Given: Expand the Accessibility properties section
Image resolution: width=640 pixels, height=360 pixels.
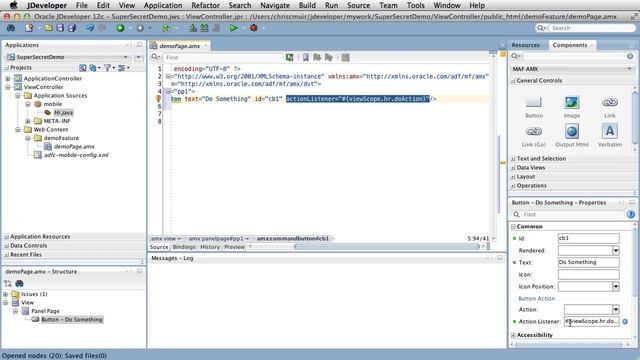Looking at the screenshot, I should pos(513,335).
